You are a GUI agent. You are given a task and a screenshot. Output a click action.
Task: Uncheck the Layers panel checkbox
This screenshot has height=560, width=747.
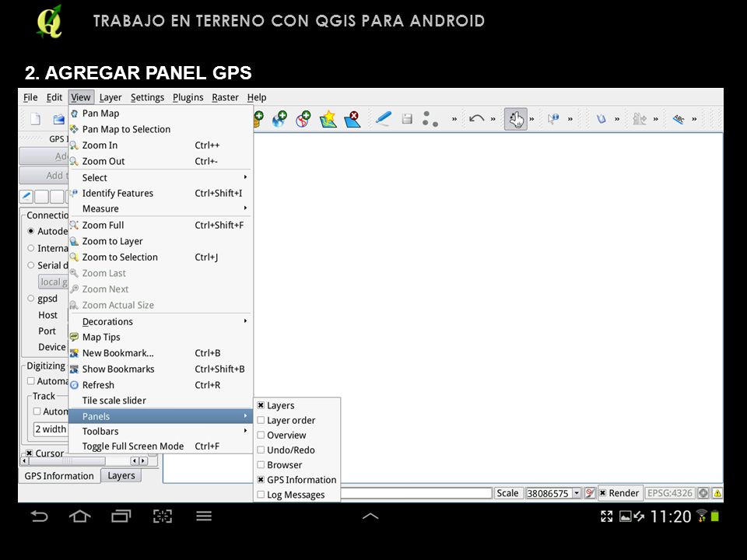point(261,405)
